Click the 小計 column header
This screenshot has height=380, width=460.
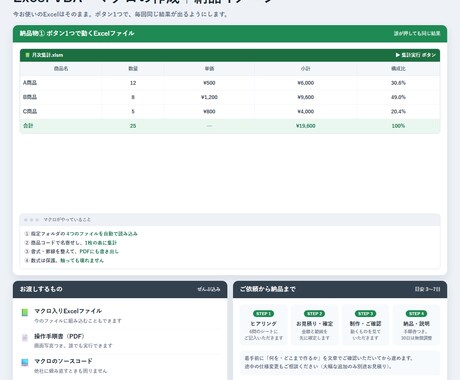306,69
